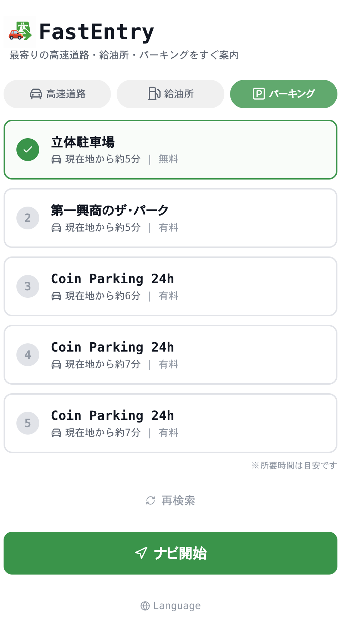341x644 pixels.
Task: Click the car icon in 高速道路 tab
Action: pos(36,94)
